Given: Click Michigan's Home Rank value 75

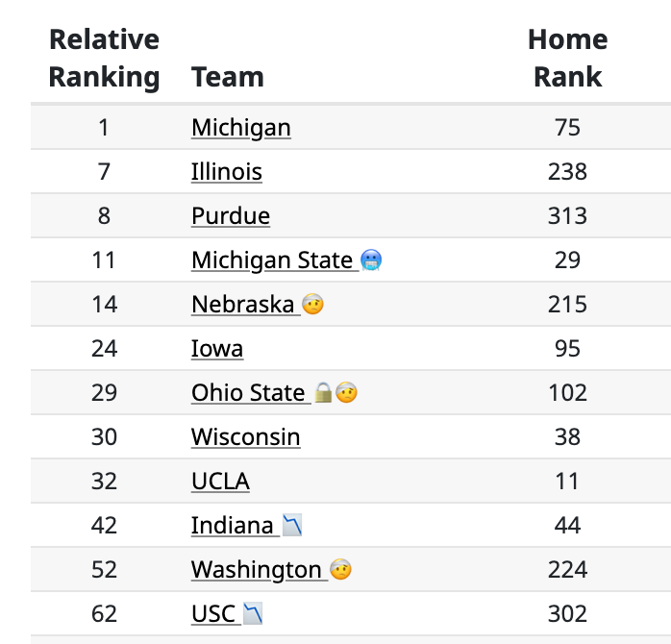Looking at the screenshot, I should [567, 128].
